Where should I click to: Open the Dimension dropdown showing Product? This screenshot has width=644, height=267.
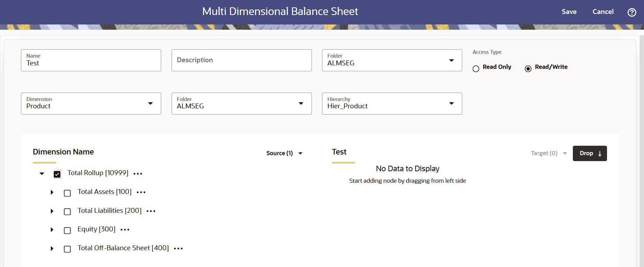click(91, 103)
